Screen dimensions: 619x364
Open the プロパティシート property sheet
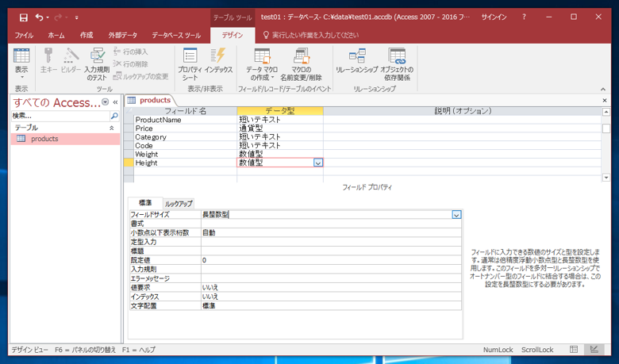pyautogui.click(x=190, y=64)
